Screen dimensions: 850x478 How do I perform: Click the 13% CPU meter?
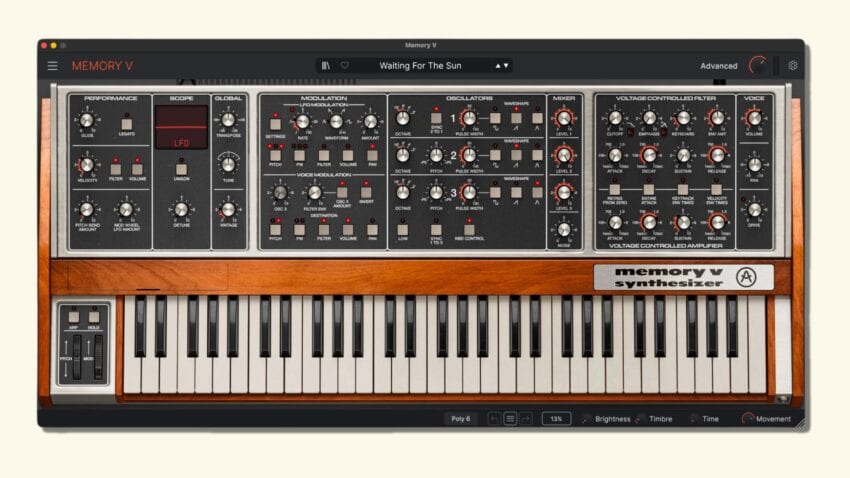point(556,418)
